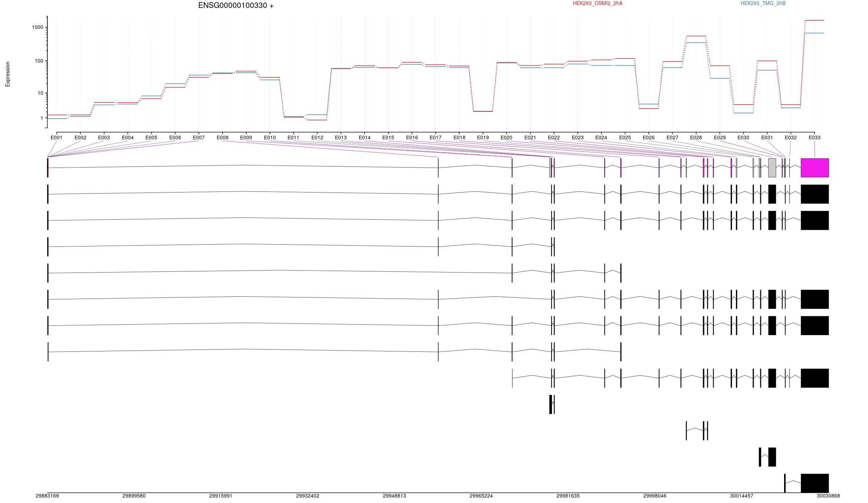The width and height of the screenshot is (868, 503).
Task: Click exon bin label E027
Action: [x=672, y=138]
